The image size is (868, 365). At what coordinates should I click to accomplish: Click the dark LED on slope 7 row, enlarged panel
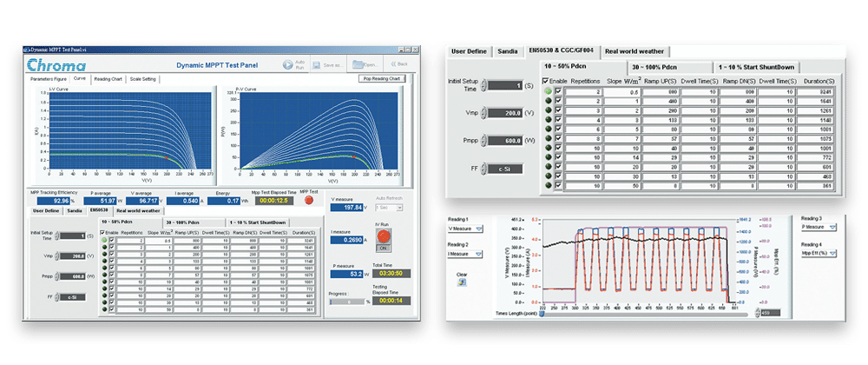549,138
